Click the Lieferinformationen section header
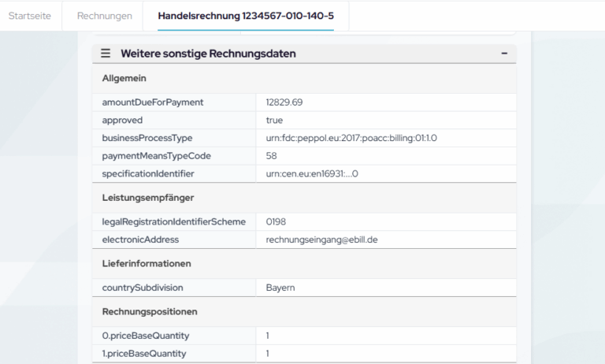This screenshot has height=364, width=605. click(147, 263)
